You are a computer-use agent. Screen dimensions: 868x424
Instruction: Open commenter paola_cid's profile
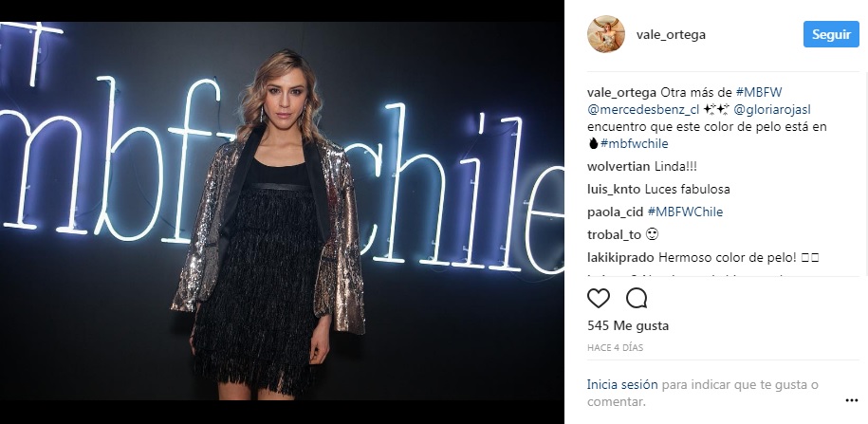(616, 212)
